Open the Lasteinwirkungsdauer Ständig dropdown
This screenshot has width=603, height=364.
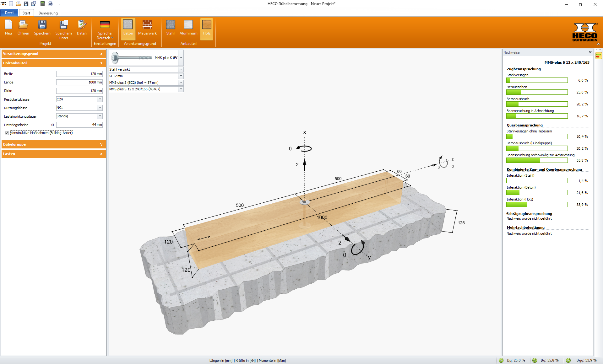tap(100, 116)
